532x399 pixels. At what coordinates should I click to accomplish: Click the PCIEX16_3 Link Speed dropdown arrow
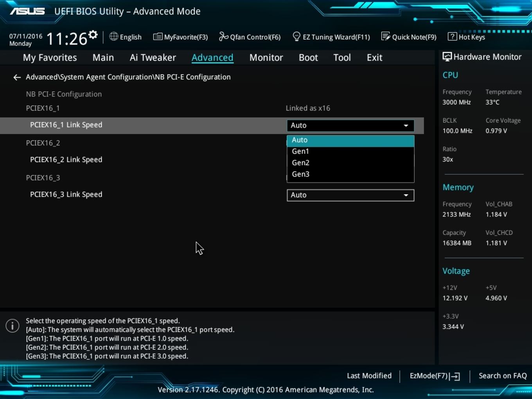(406, 195)
